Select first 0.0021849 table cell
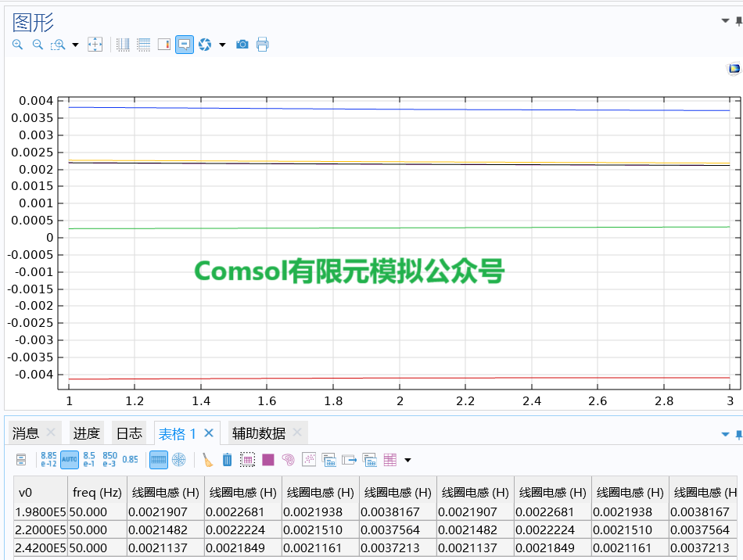The image size is (743, 560). tap(243, 548)
